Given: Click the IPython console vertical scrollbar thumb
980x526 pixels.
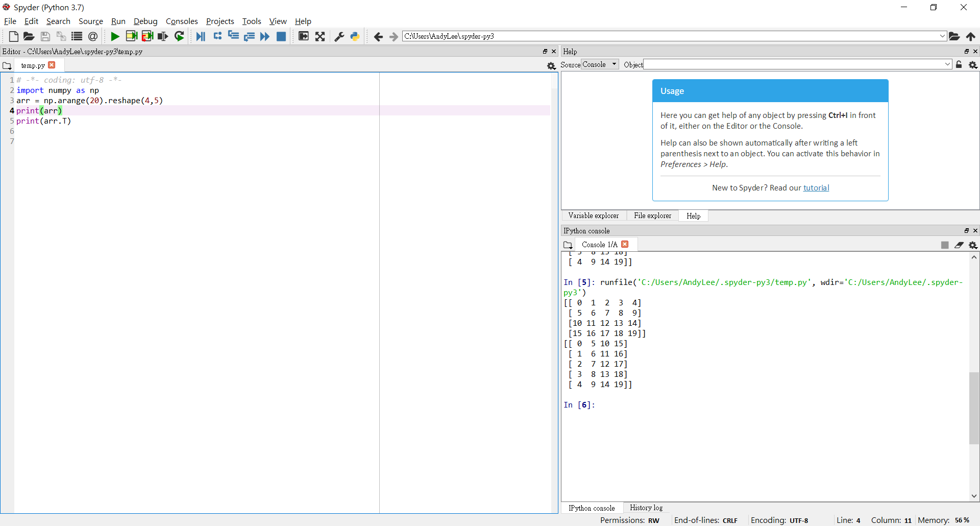Looking at the screenshot, I should 974,409.
